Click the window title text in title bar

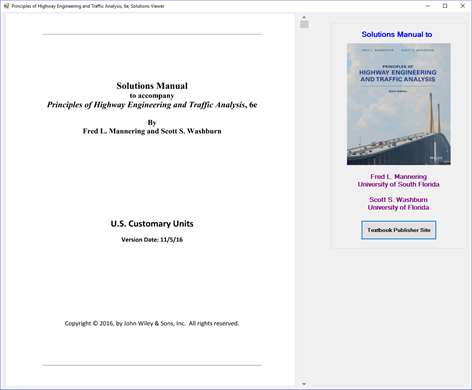pos(88,6)
